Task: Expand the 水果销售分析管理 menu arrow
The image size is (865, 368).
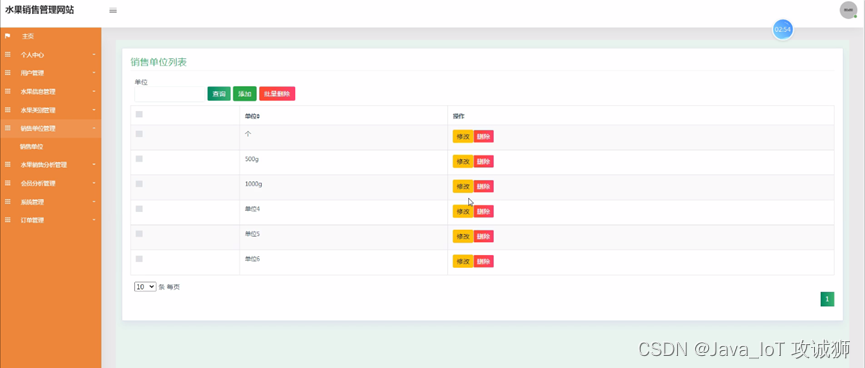Action: [x=94, y=164]
